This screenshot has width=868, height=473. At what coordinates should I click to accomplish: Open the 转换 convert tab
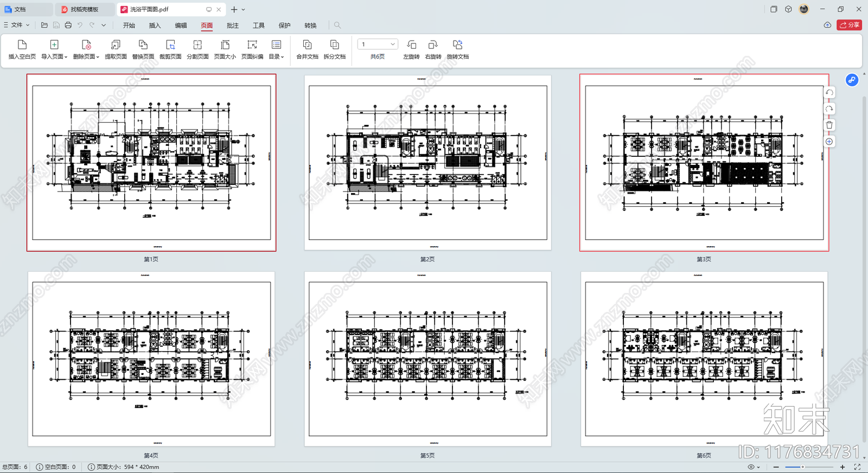point(310,25)
